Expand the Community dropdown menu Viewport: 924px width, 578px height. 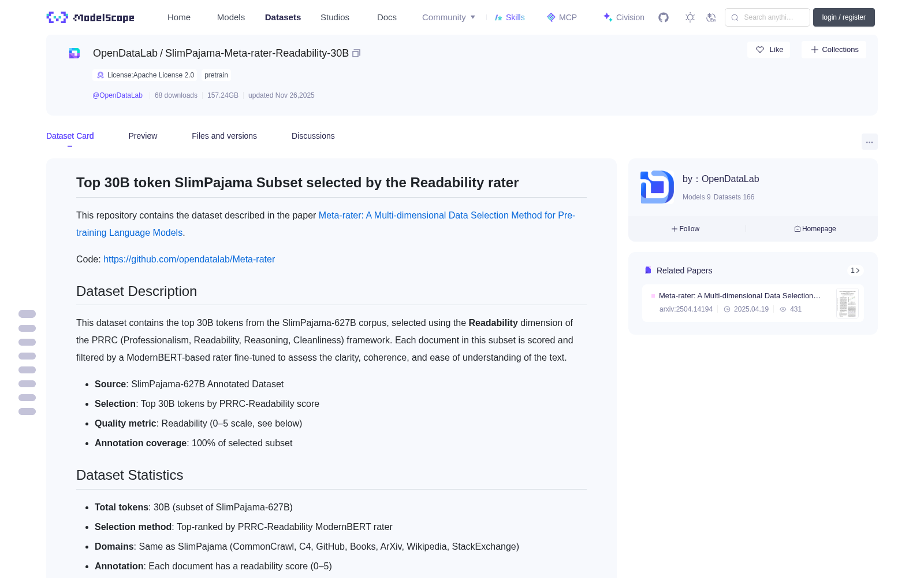point(449,17)
